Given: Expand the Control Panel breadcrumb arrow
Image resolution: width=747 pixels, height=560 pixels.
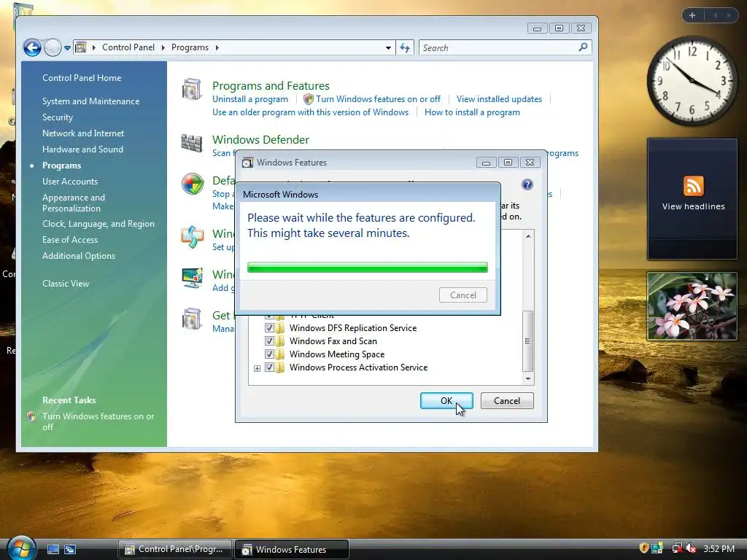Looking at the screenshot, I should 163,47.
